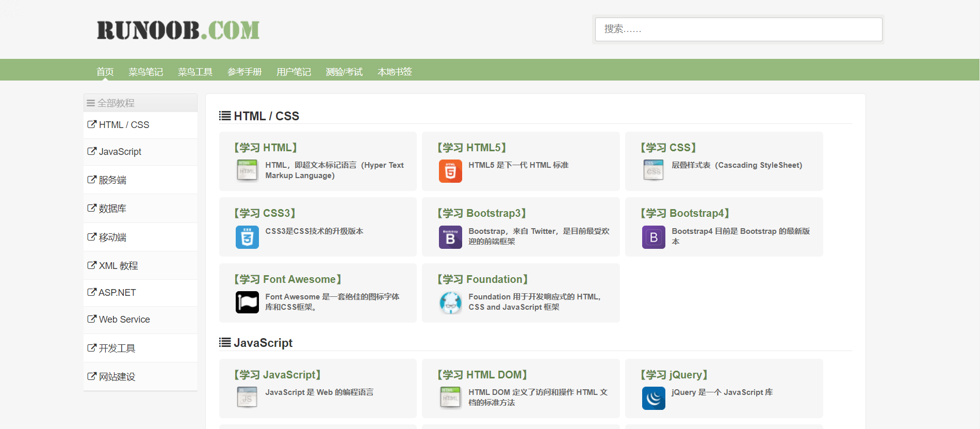Click the 全部教程 sidebar header

click(140, 103)
